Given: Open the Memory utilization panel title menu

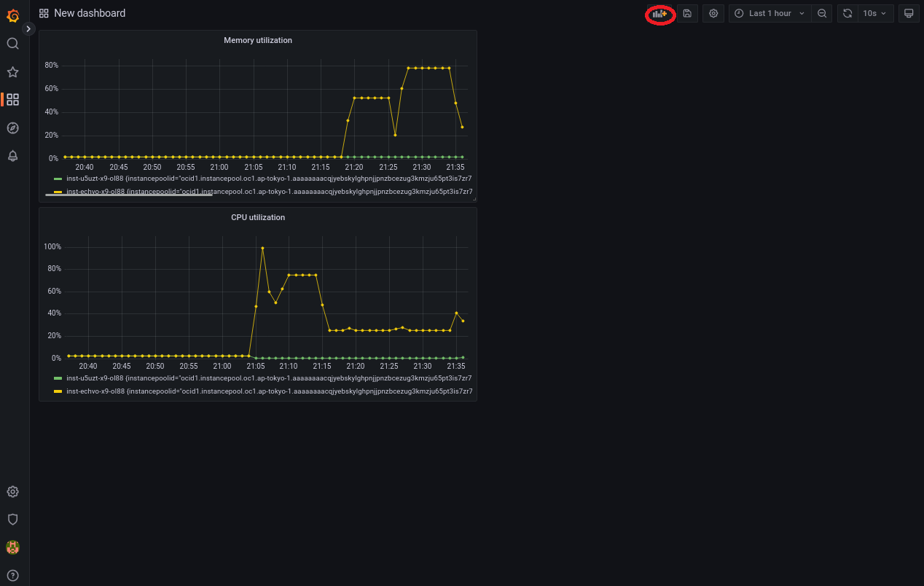Looking at the screenshot, I should (257, 41).
